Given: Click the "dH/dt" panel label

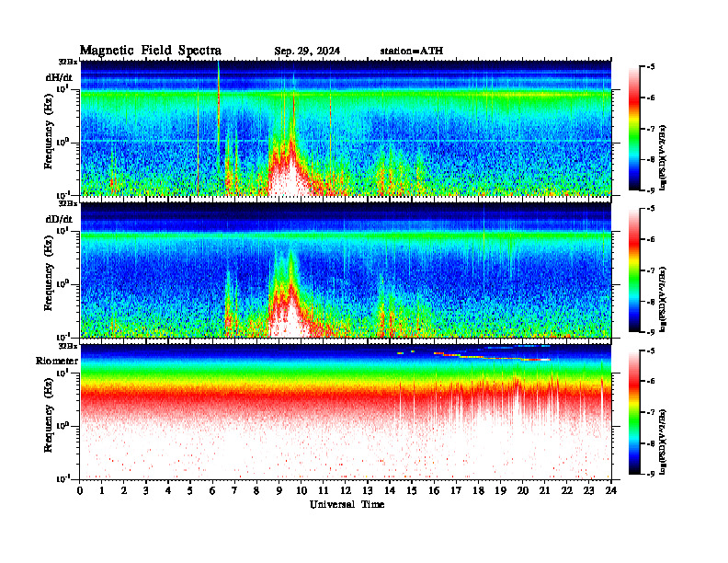Looking at the screenshot, I should point(59,77).
